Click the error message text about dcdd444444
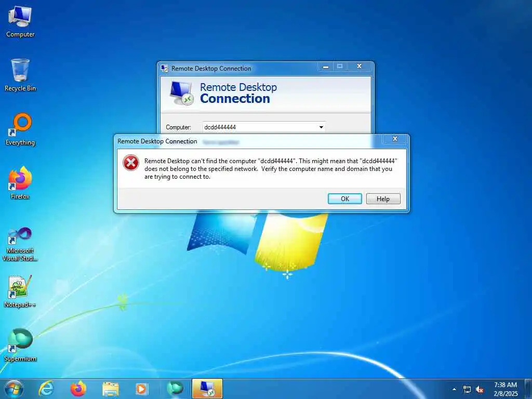The image size is (532, 399). [271, 169]
